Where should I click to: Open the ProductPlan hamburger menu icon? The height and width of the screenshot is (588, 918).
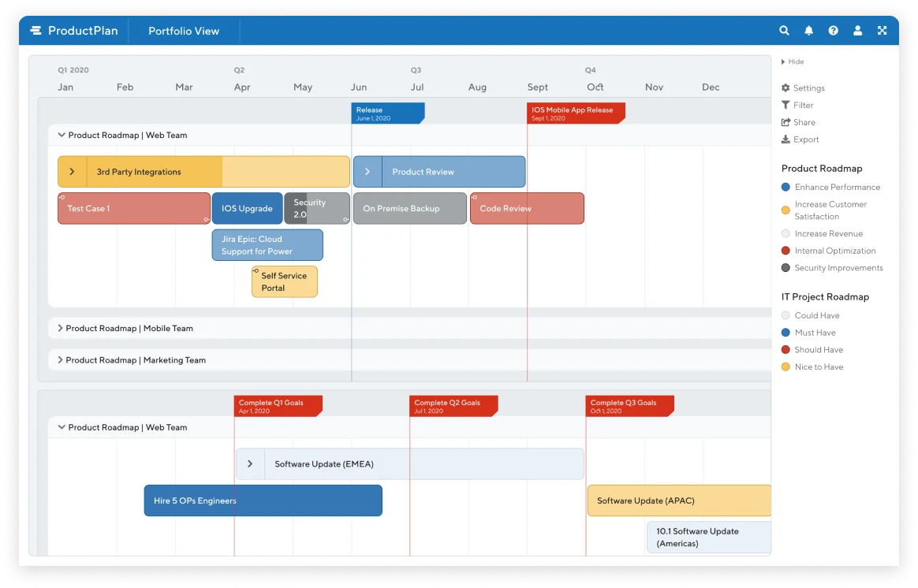35,31
